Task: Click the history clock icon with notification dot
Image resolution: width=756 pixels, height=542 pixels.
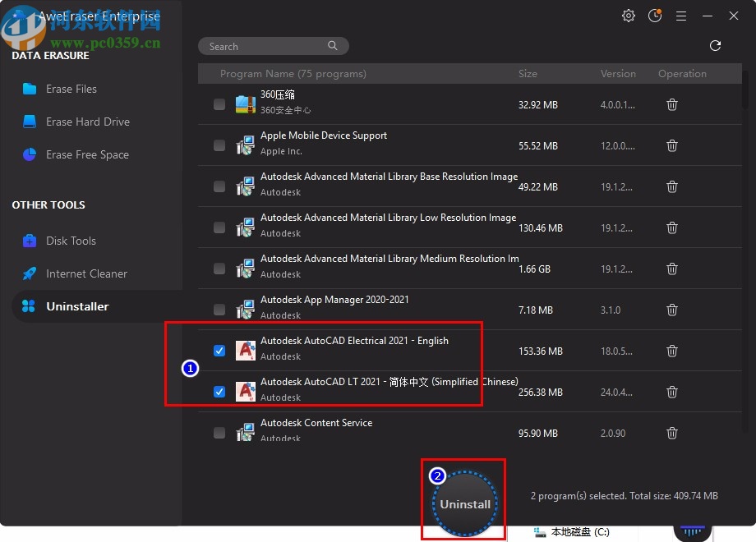Action: click(x=655, y=16)
